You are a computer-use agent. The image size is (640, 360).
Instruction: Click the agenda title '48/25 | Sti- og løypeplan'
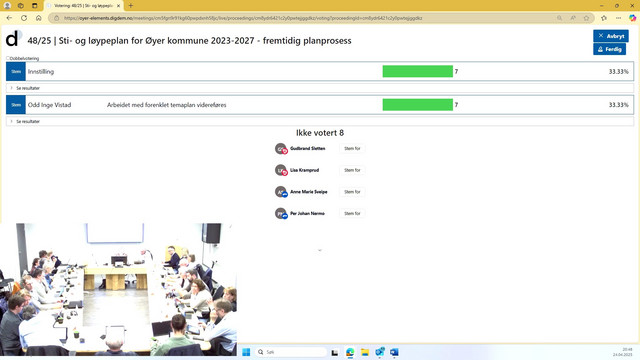[x=189, y=41]
